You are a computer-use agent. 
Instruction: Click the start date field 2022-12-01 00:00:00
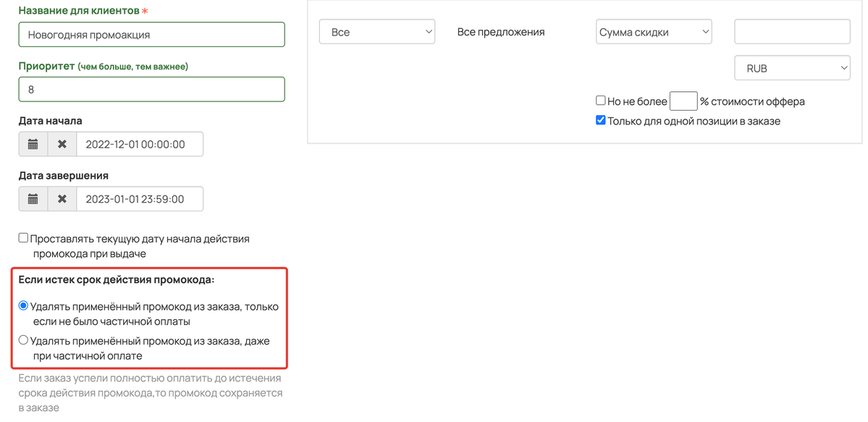point(140,144)
